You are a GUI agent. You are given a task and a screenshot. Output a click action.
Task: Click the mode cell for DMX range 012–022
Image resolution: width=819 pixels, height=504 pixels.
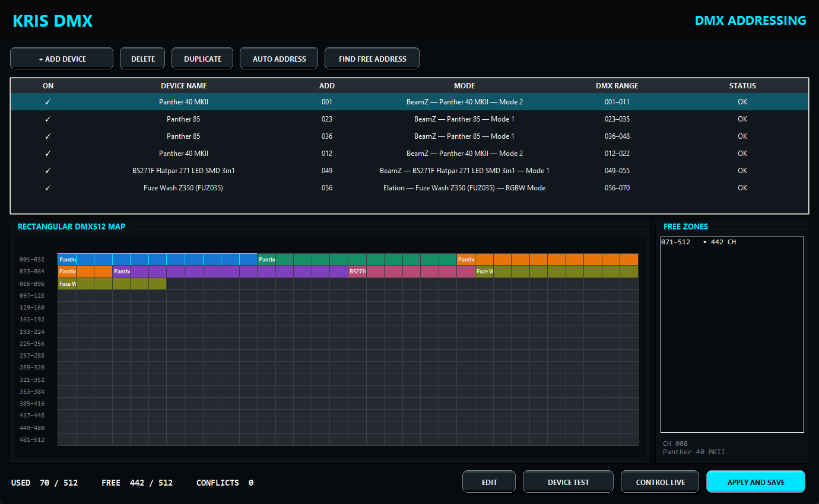465,154
